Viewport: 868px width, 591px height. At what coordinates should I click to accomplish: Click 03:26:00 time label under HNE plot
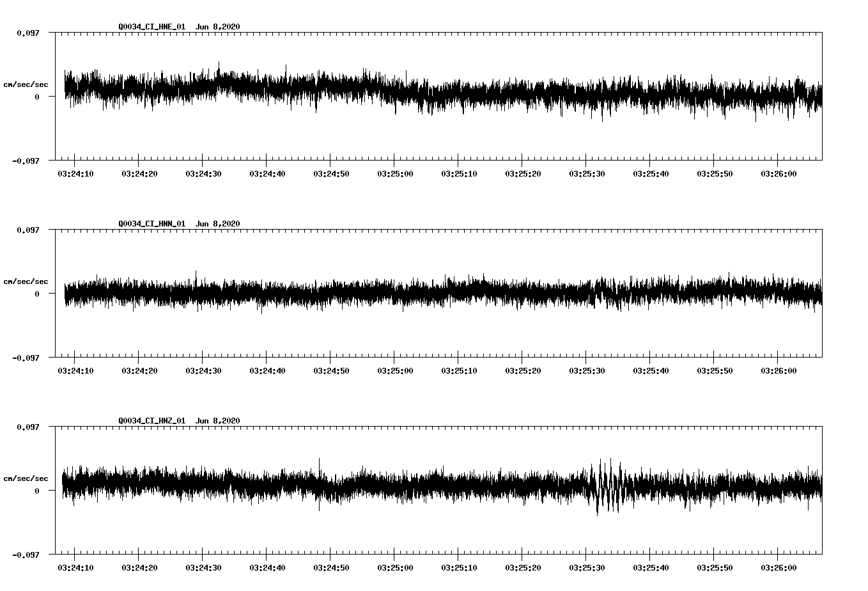779,174
